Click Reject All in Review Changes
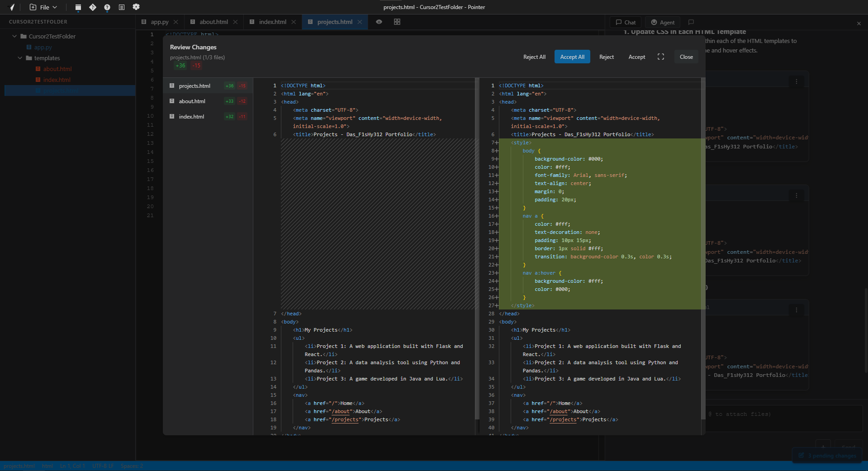Screen dimensions: 868x471 [534, 57]
